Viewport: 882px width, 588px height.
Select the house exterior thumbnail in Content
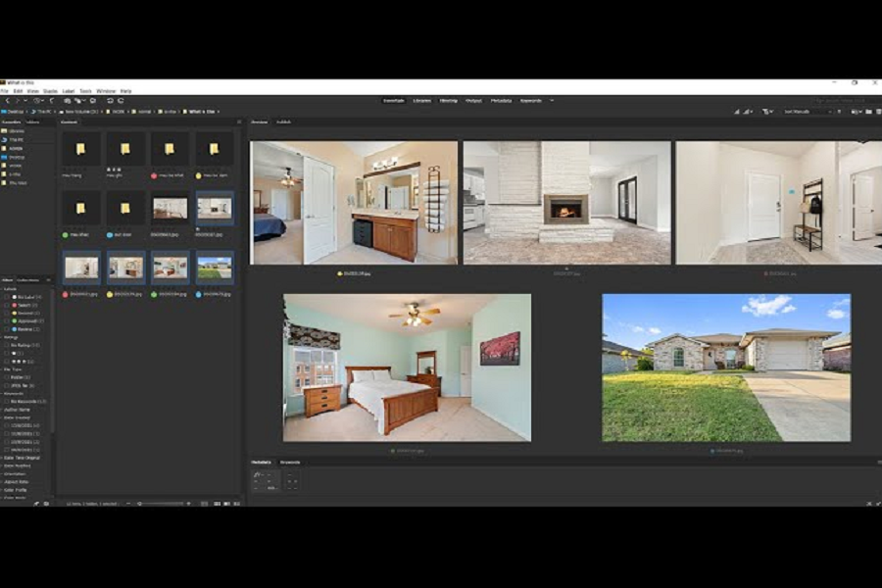coord(215,269)
